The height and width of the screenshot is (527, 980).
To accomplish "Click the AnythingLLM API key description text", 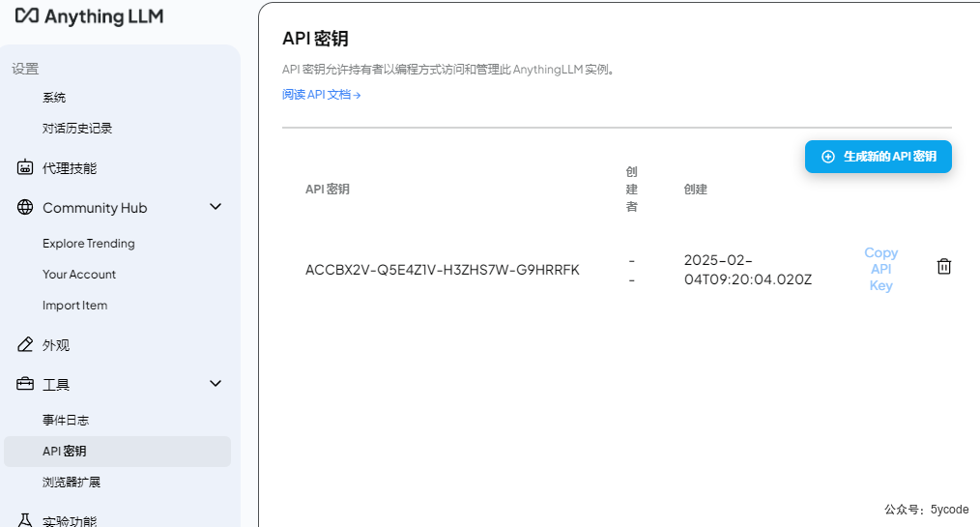I will pyautogui.click(x=449, y=70).
